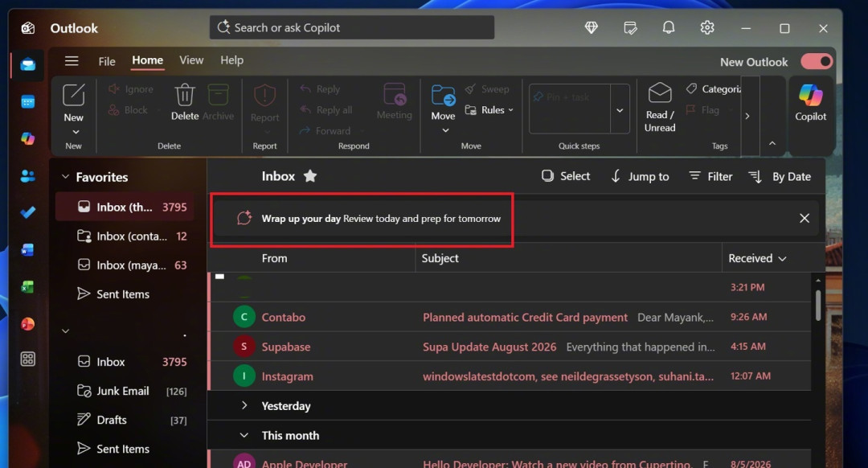
Task: Click the Subject column header
Action: tap(440, 258)
